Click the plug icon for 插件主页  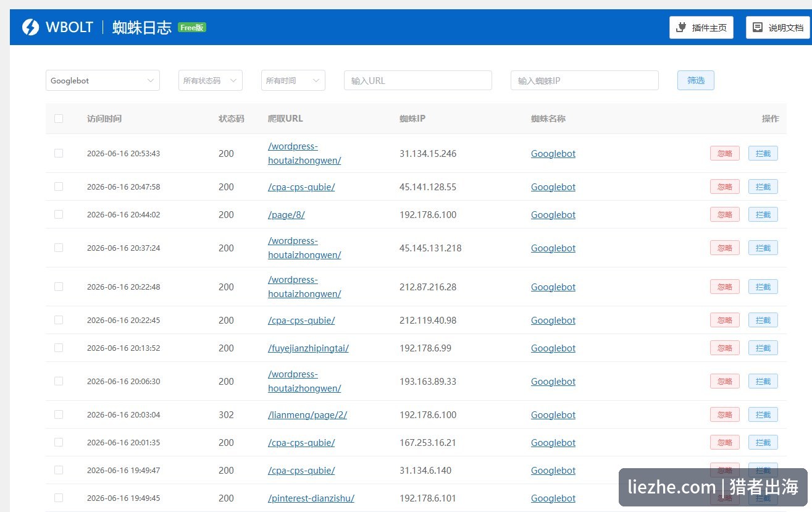pos(682,27)
